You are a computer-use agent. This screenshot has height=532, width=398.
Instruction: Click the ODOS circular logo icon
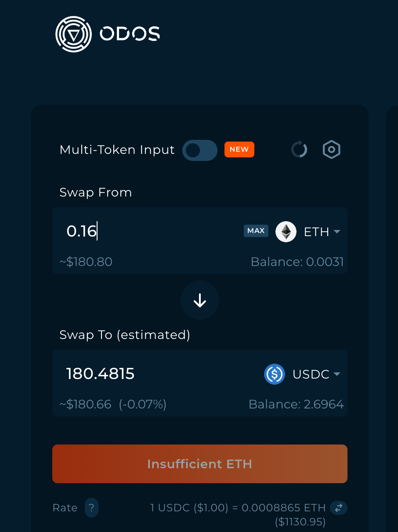pyautogui.click(x=73, y=34)
